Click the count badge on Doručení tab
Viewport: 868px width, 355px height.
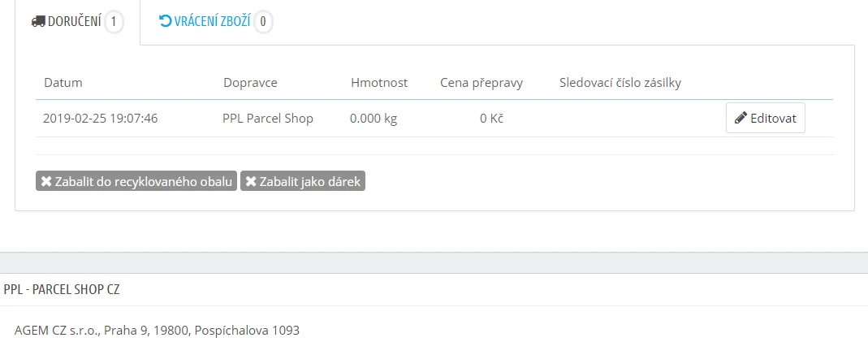[114, 23]
